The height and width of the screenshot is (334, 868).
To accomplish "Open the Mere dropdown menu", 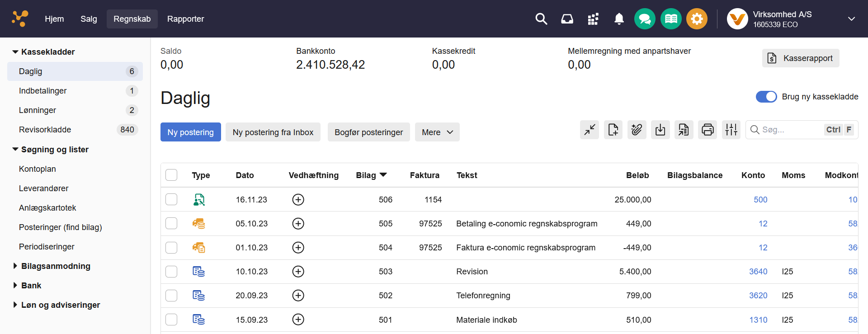I will (x=437, y=132).
